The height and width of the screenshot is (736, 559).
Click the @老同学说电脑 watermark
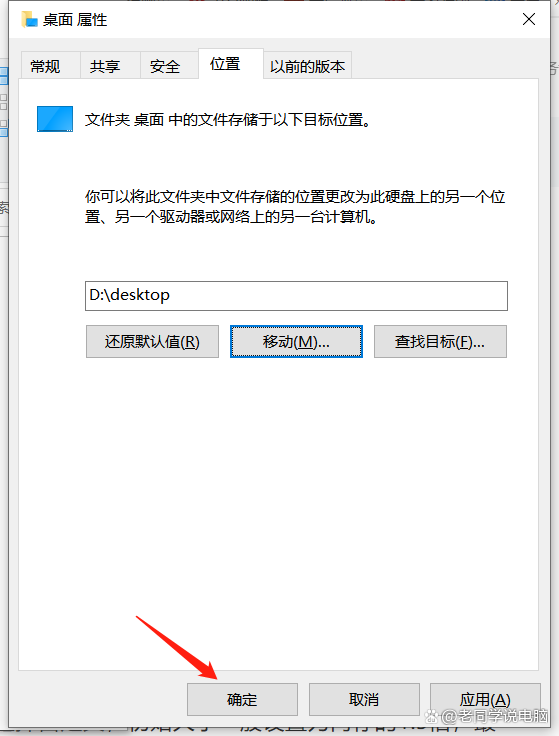click(487, 716)
